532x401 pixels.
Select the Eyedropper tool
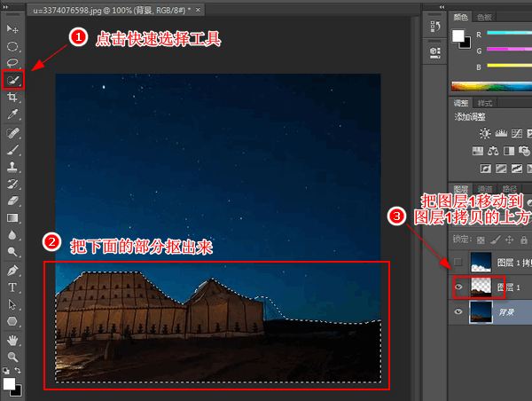[x=12, y=114]
